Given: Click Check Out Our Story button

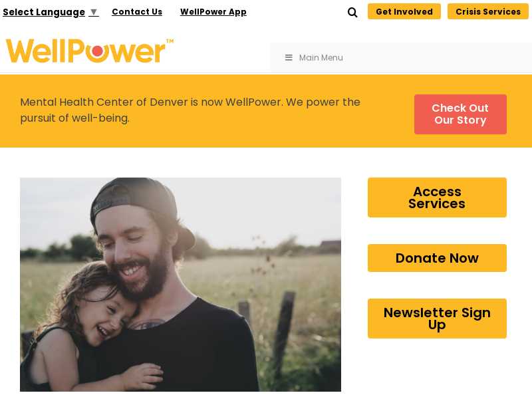Looking at the screenshot, I should 460,114.
